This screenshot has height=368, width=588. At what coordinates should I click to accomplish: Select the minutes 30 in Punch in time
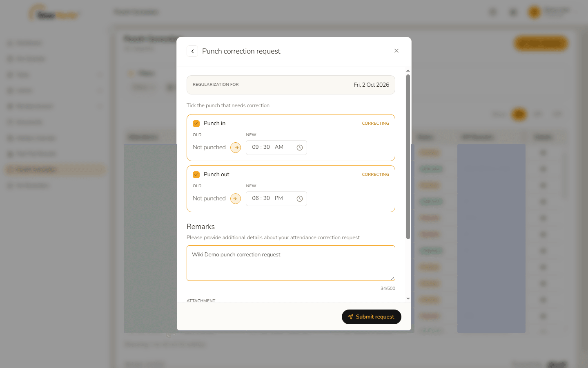[x=267, y=147]
